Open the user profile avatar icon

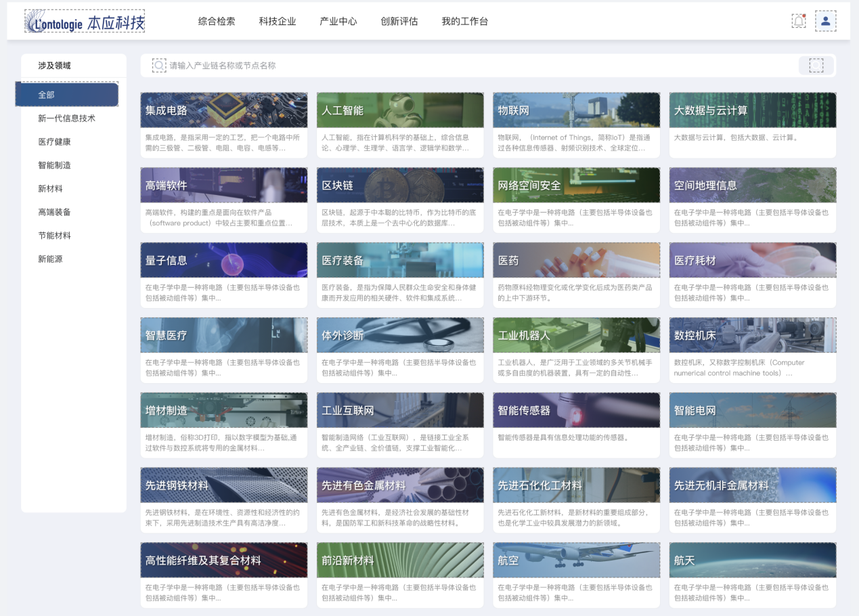click(825, 21)
